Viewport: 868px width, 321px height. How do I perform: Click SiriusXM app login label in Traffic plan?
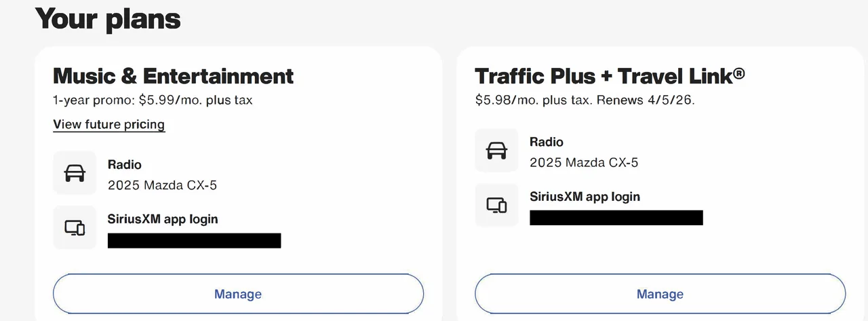(585, 197)
